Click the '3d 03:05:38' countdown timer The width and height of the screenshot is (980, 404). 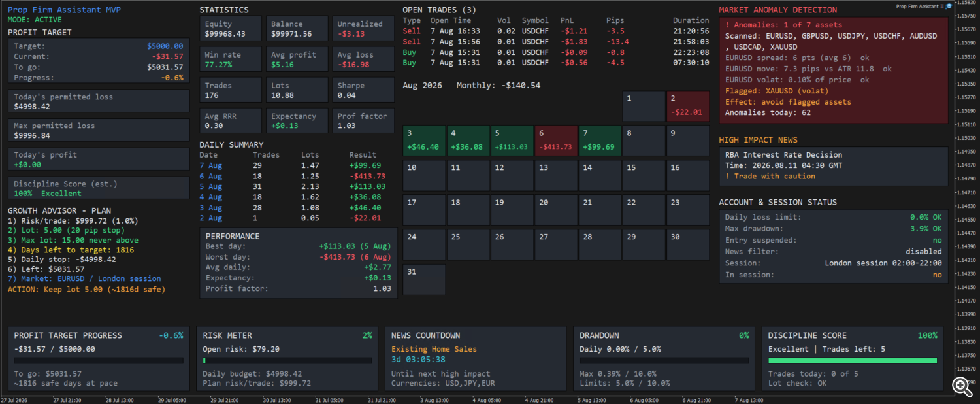tap(418, 360)
